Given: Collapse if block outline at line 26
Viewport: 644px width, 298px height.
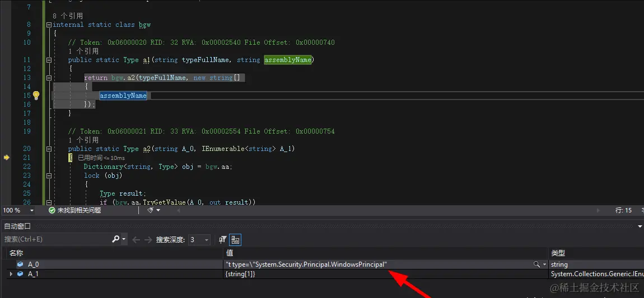Looking at the screenshot, I should [x=49, y=202].
